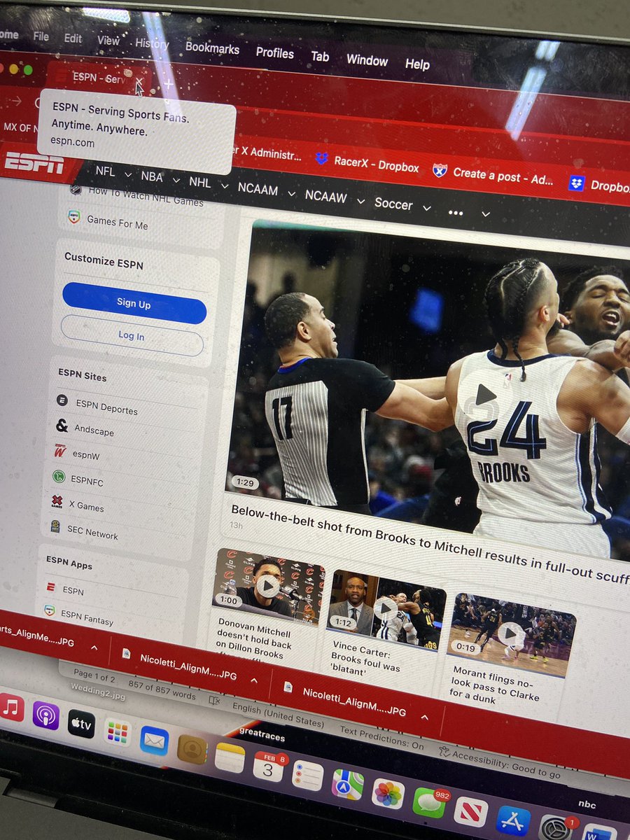630x840 pixels.
Task: Open the Music app in the Dock
Action: coord(11,707)
